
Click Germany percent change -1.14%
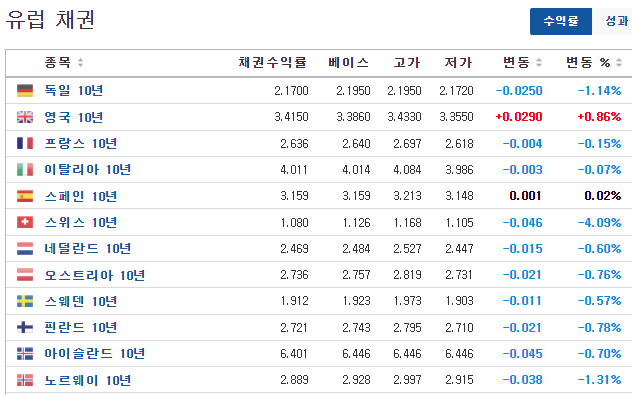599,91
